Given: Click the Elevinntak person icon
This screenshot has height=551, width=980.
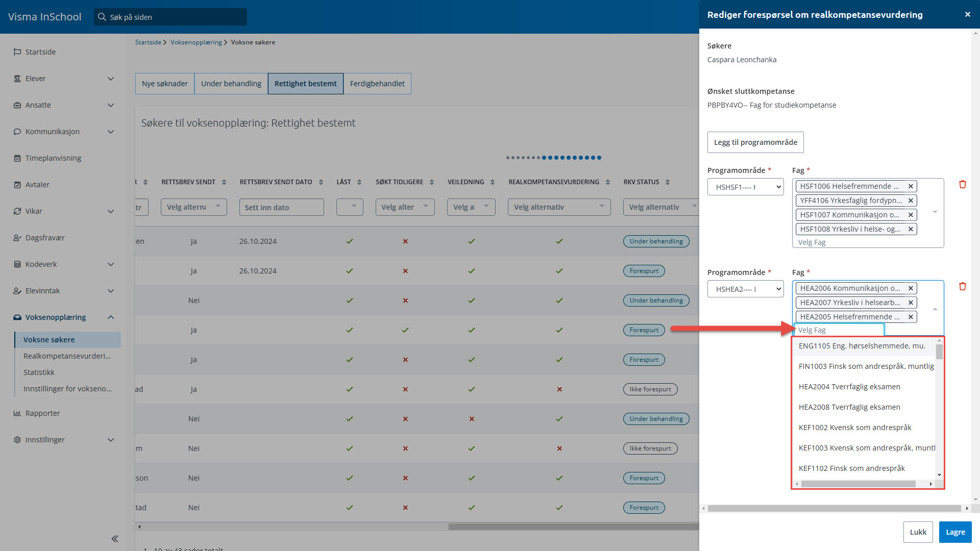Looking at the screenshot, I should coord(17,291).
